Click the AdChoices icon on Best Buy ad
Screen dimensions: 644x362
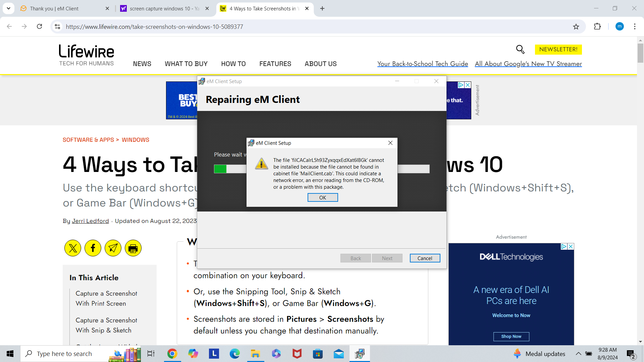click(461, 85)
